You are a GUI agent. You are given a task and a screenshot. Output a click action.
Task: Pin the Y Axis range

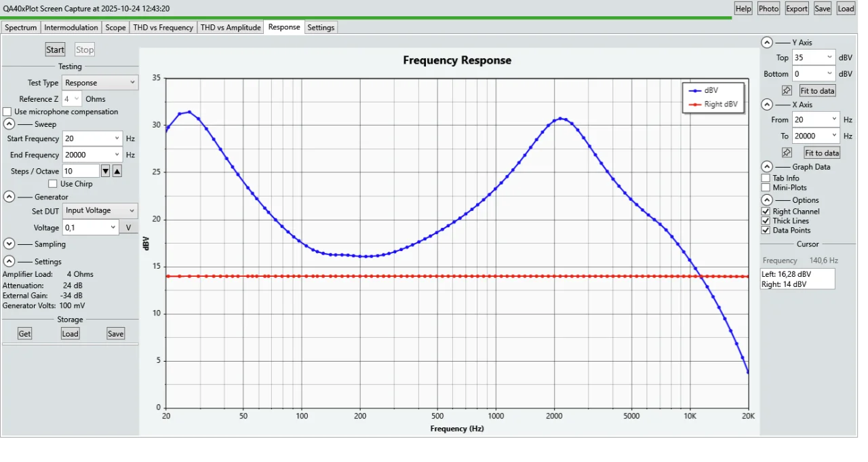tap(787, 91)
